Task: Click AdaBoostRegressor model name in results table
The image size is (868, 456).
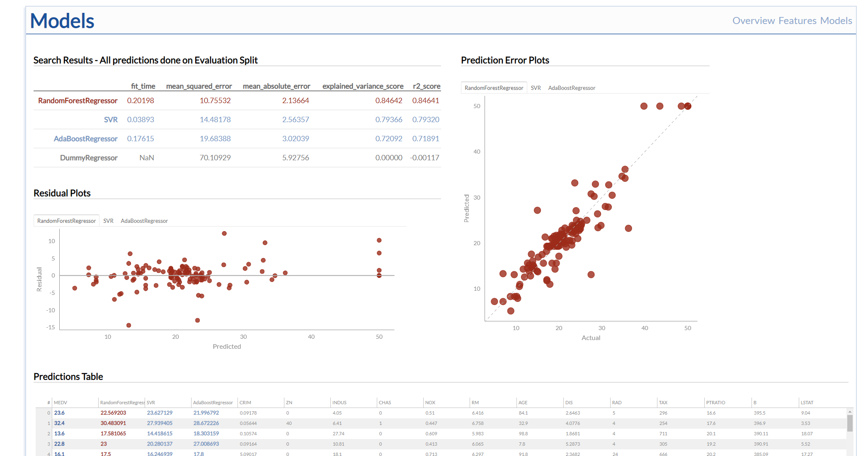Action: (86, 139)
